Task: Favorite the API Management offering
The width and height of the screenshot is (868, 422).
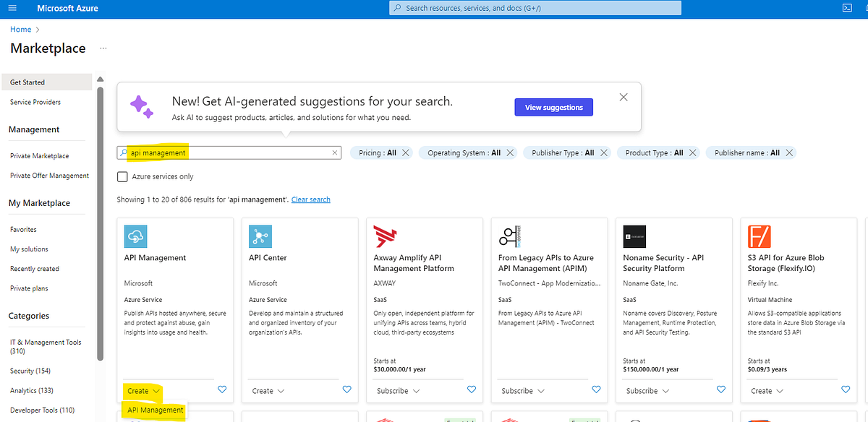Action: pyautogui.click(x=222, y=389)
